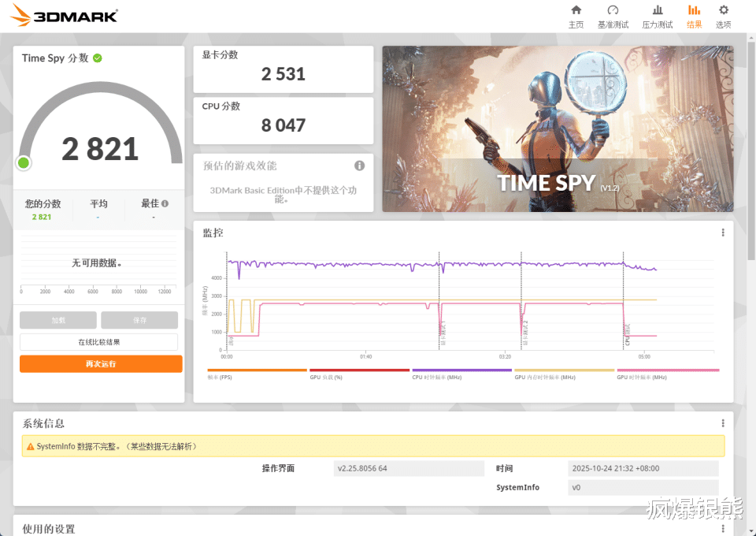Click the SystemInfo v0 field
Image resolution: width=756 pixels, height=536 pixels.
[643, 487]
